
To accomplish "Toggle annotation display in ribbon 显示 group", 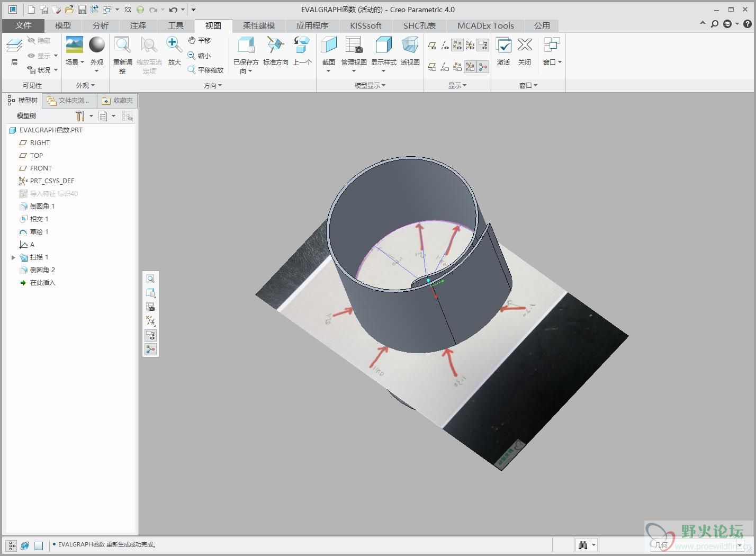I will pos(482,46).
